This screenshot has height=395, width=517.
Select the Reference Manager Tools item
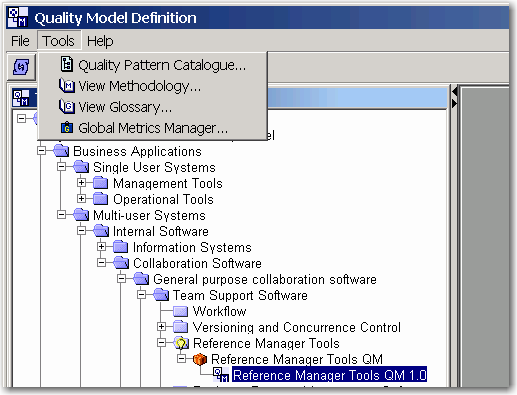(266, 343)
